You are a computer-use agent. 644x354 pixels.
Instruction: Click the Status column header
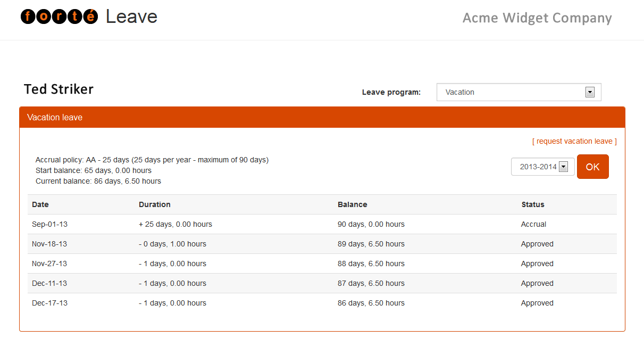click(x=533, y=204)
